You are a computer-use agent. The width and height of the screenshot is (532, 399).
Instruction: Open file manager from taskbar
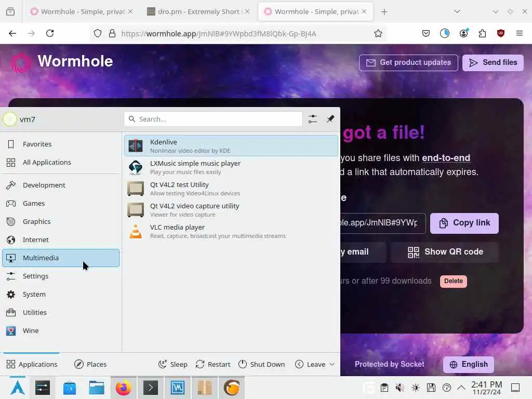(96, 388)
